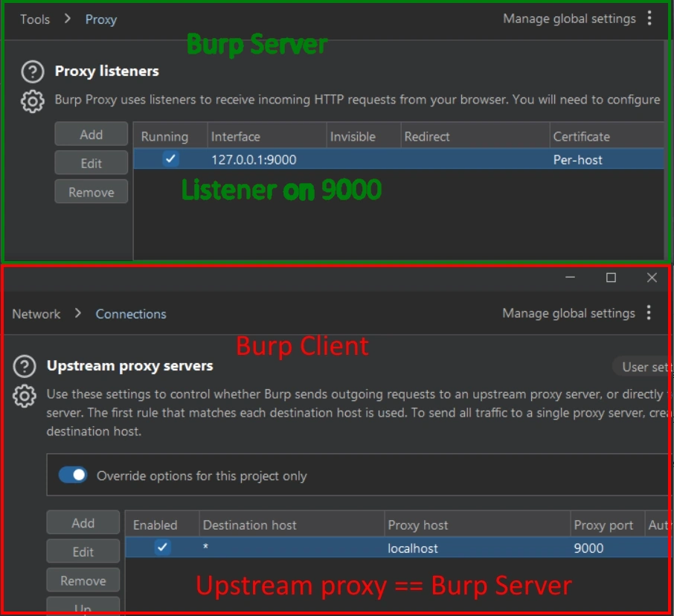Click Network breadcrumb in the Burp Client window

[36, 314]
